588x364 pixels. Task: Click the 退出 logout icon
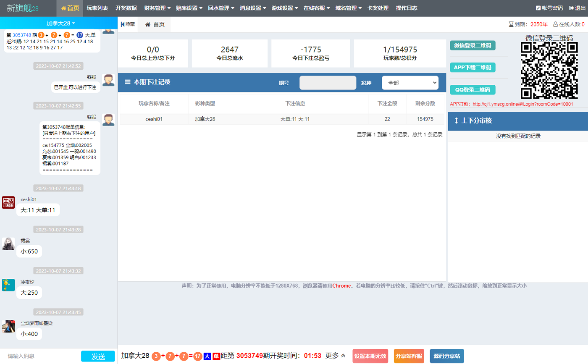point(571,8)
